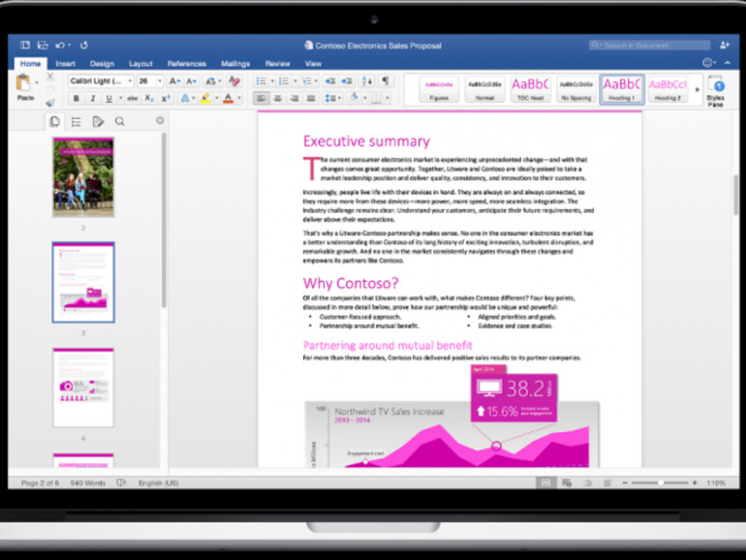Apply the Figures style
Viewport: 746px width, 560px height.
[439, 89]
